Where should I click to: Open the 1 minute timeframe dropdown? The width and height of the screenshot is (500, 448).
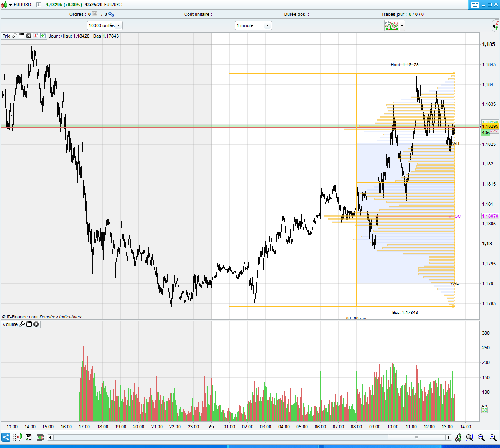pos(253,25)
